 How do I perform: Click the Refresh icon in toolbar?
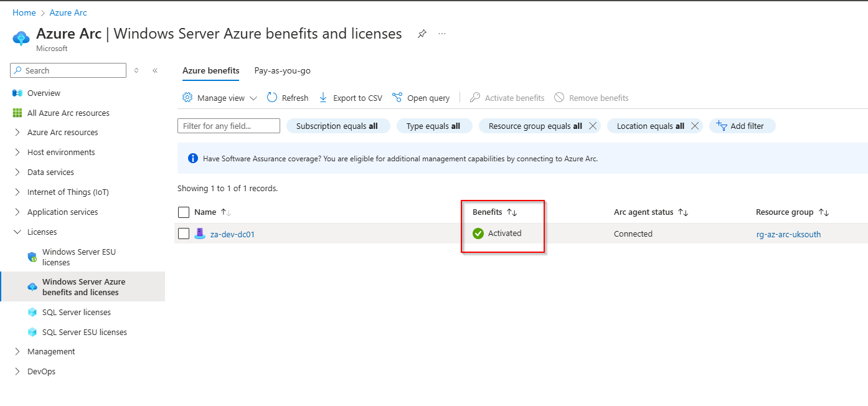272,98
